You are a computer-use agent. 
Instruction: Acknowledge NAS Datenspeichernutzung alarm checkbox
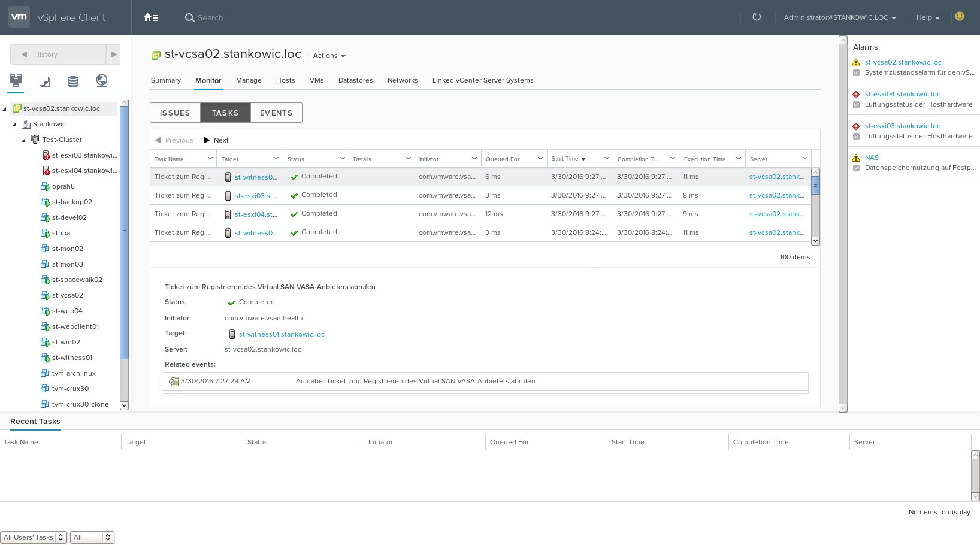tap(857, 168)
